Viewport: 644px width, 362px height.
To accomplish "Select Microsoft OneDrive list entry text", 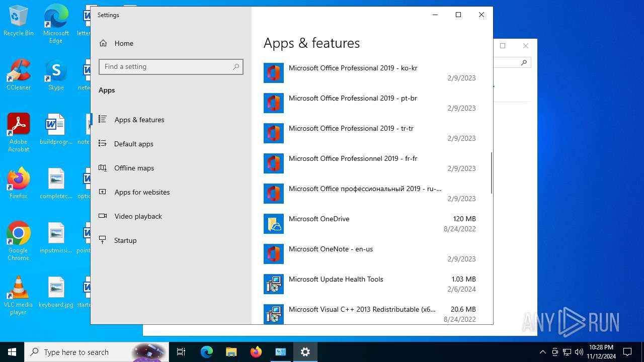I will tap(319, 219).
